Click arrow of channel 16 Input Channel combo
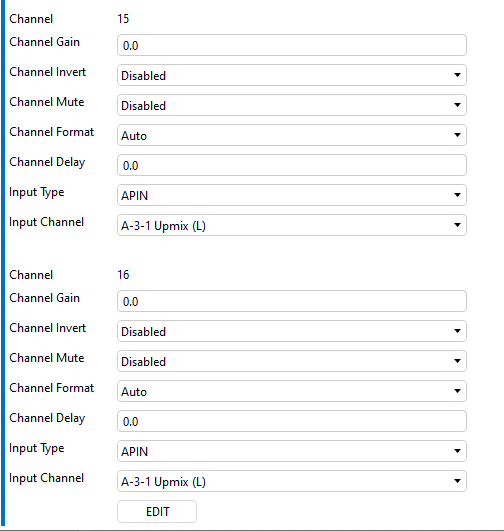Viewport: 504px width, 531px height. click(457, 481)
